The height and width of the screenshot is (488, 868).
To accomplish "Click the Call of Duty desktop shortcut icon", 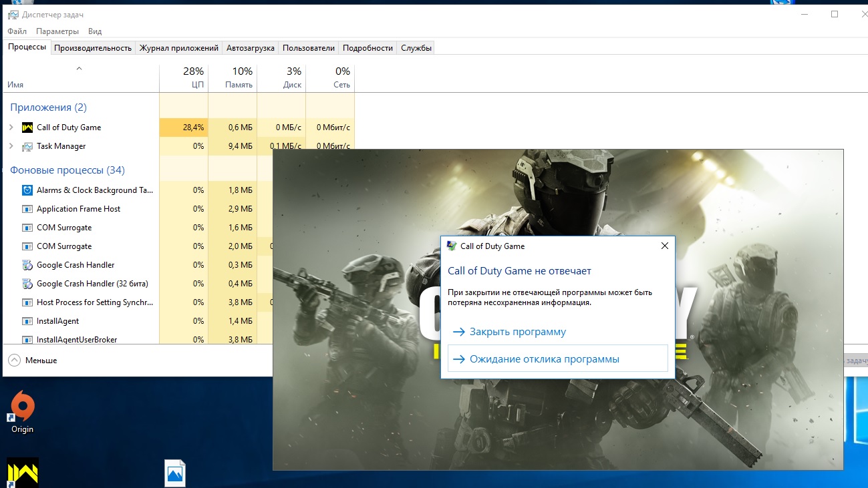I will click(x=22, y=472).
